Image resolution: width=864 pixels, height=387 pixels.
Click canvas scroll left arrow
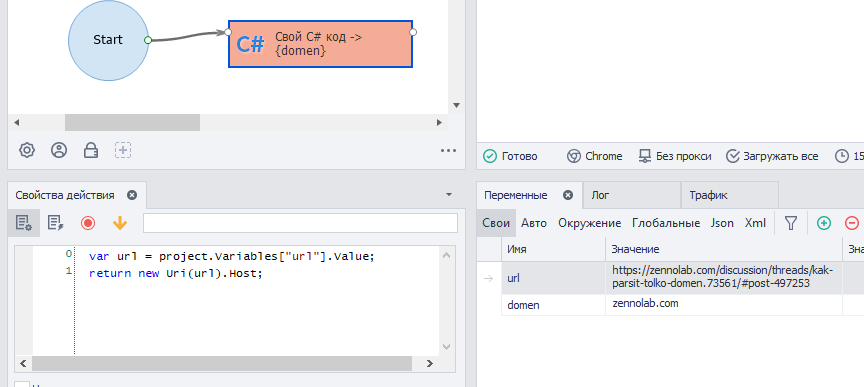point(17,122)
